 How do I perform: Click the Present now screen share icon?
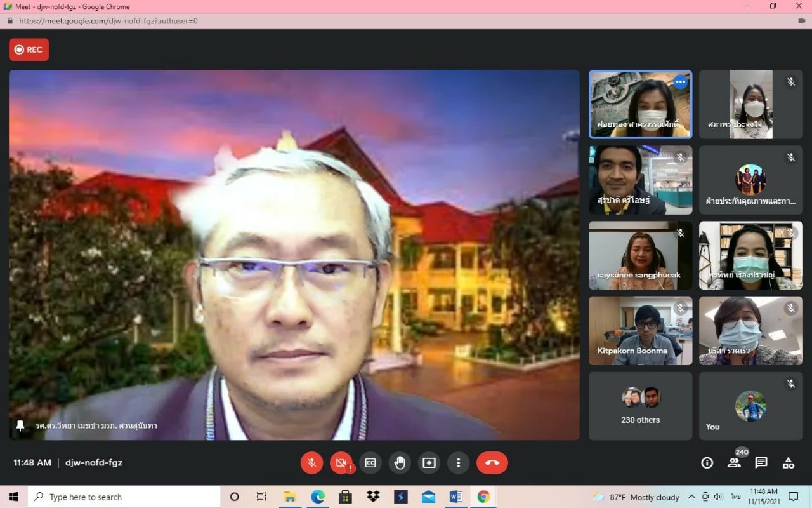pyautogui.click(x=429, y=463)
